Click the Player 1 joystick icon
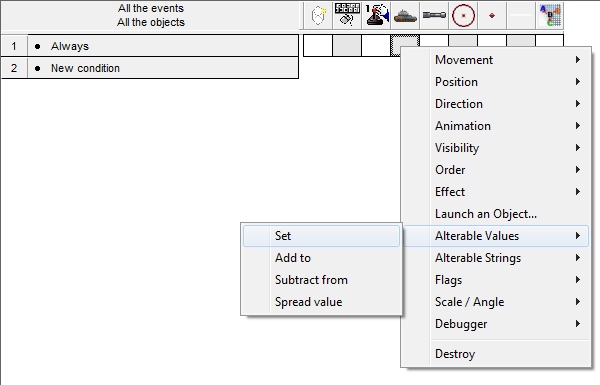Viewport: 600px width, 385px height. click(x=376, y=16)
